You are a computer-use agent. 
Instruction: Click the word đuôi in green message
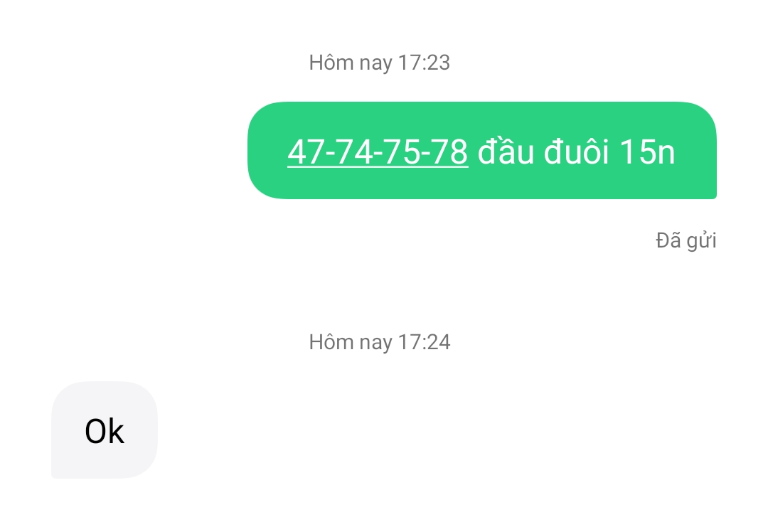click(576, 151)
